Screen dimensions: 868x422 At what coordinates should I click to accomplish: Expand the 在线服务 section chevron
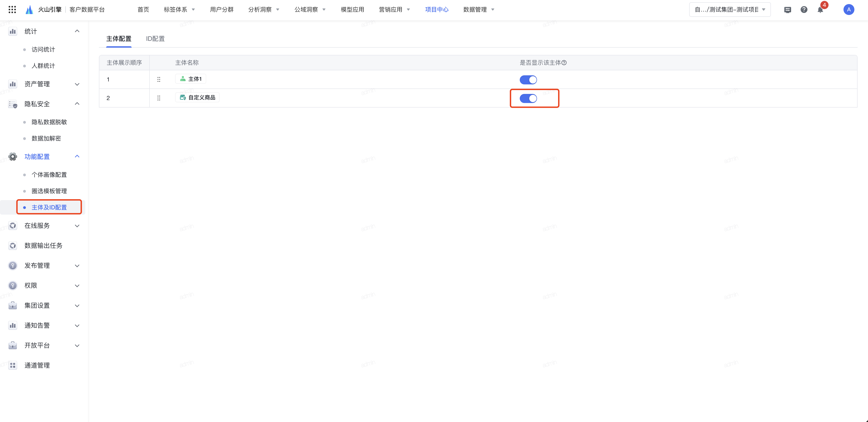(x=77, y=226)
